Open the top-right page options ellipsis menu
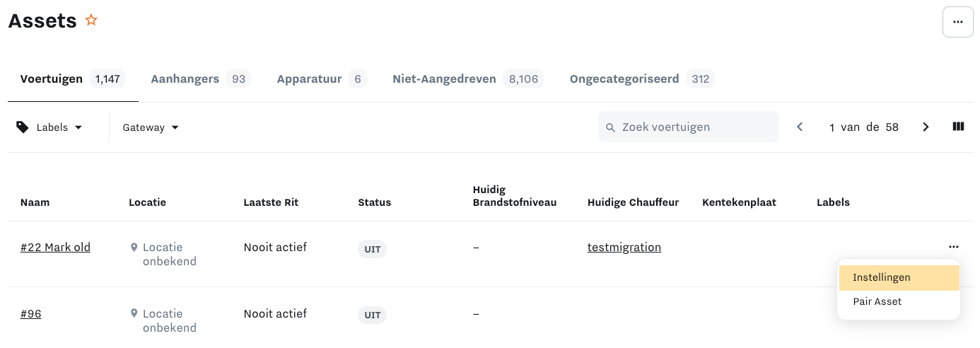Screen dimensions: 980x348 (x=958, y=22)
